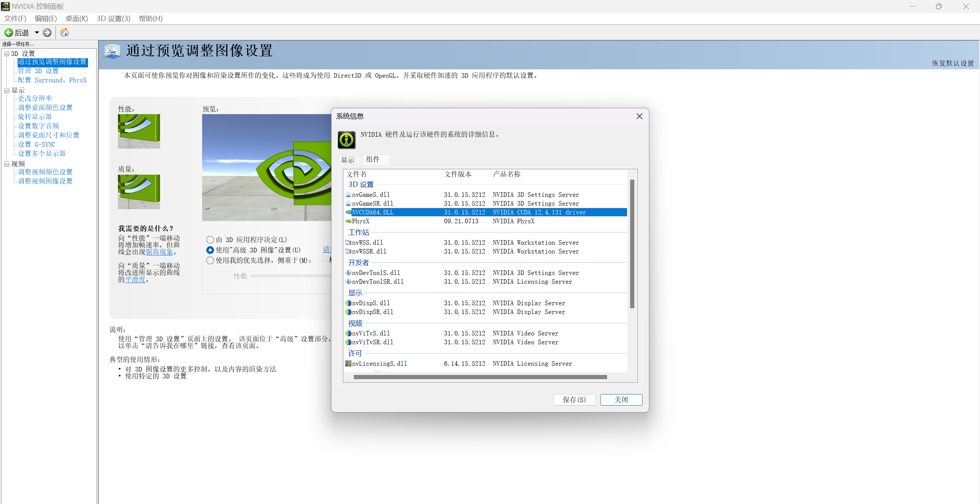Screen dimensions: 980x504
Task: Click the nvDevToolSR.dll file icon
Action: click(348, 281)
